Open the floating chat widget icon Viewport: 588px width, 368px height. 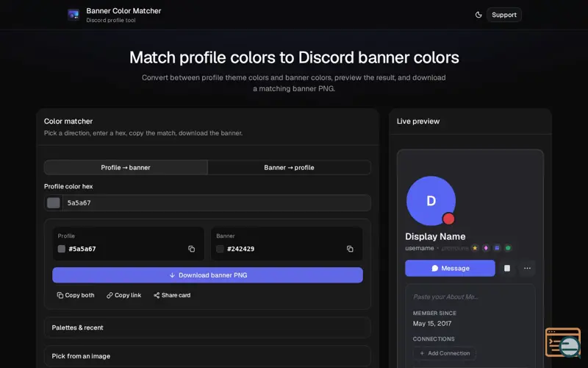(563, 342)
